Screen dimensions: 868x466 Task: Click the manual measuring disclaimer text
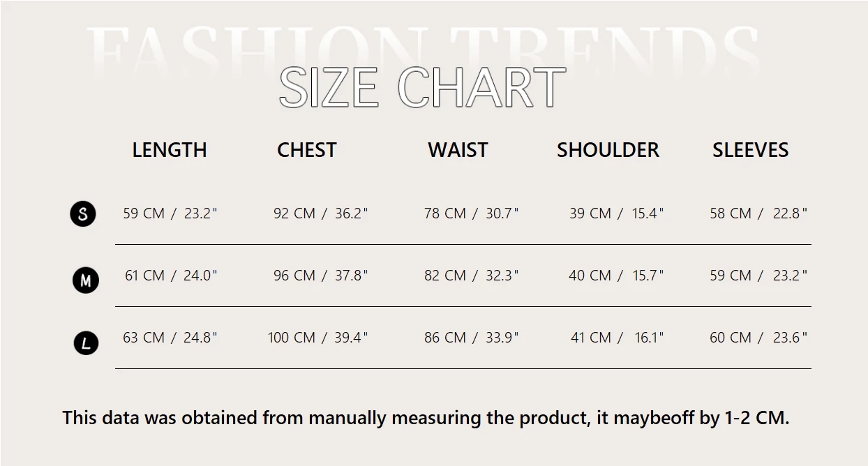(x=426, y=418)
